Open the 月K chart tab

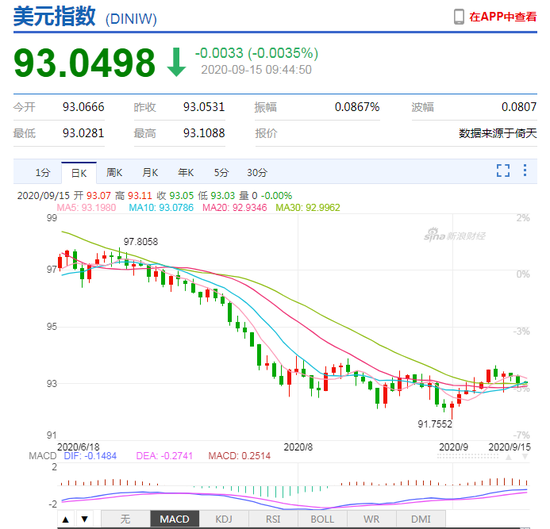pyautogui.click(x=150, y=173)
